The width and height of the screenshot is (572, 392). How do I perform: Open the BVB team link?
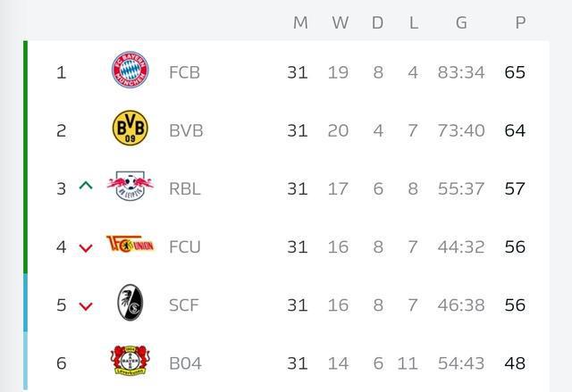pos(186,130)
